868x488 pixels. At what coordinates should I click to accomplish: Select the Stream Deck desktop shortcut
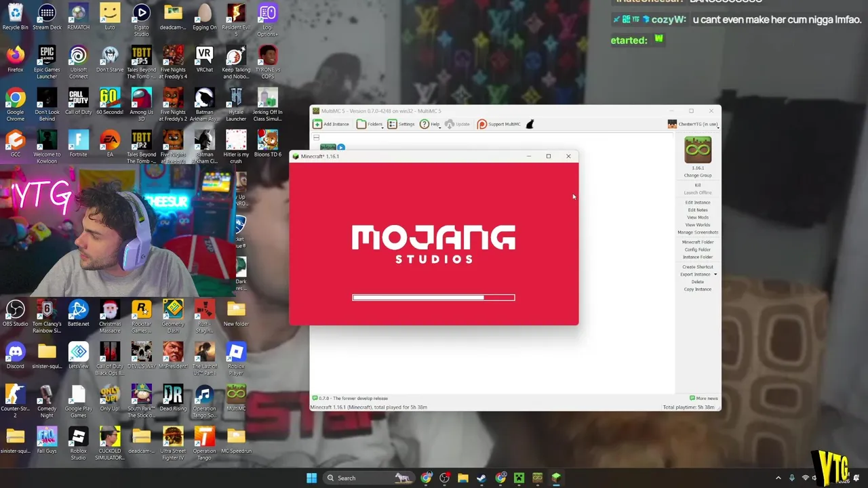click(x=47, y=18)
